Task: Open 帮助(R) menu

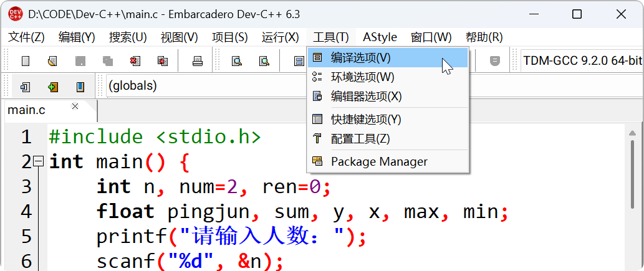Action: pos(484,37)
